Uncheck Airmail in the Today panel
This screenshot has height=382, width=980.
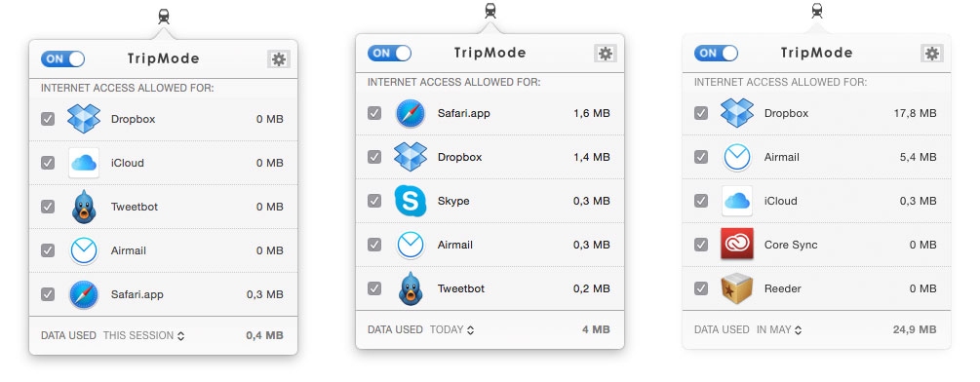pos(374,245)
